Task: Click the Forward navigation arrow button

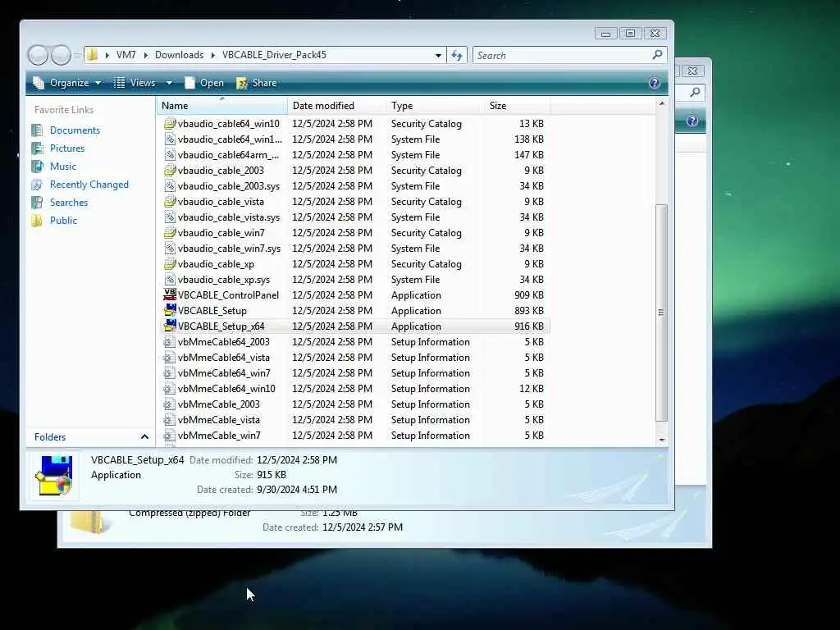Action: (61, 55)
